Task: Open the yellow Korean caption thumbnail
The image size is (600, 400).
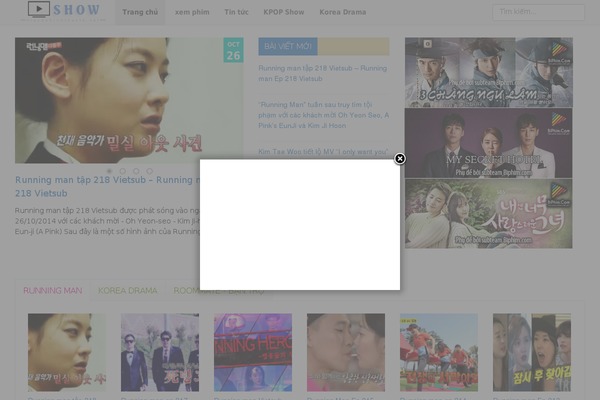Action: click(532, 353)
